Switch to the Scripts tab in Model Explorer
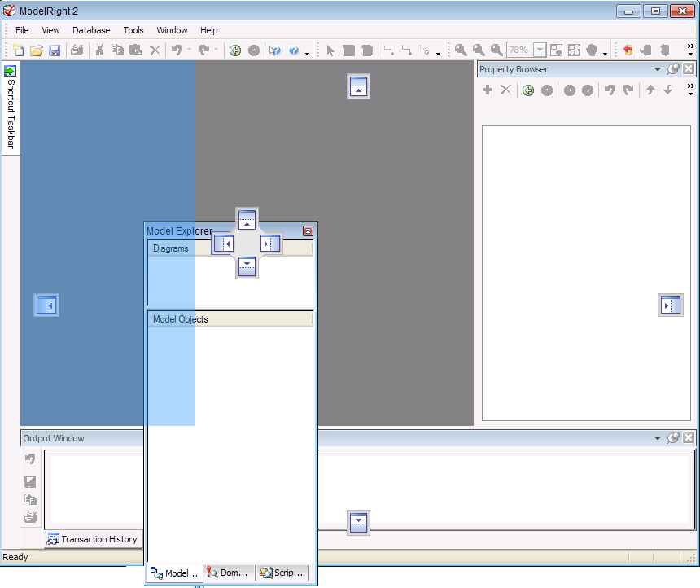 coord(282,573)
